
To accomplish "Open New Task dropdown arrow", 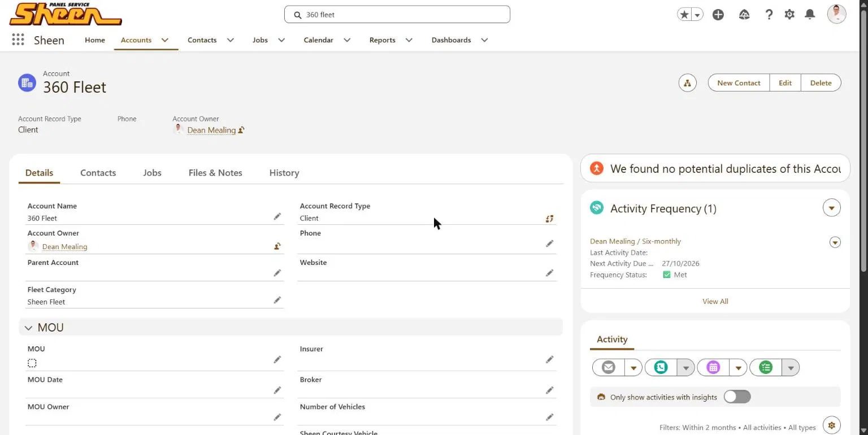I will tap(791, 368).
